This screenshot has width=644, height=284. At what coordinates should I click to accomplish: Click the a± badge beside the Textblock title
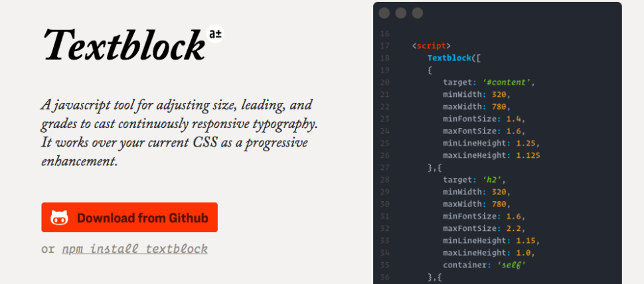coord(216,34)
